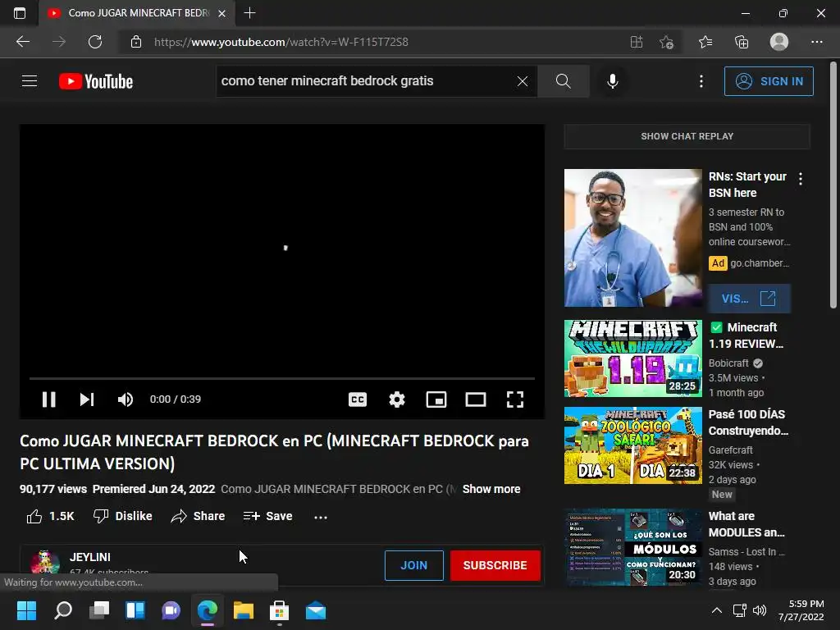Open the JEYLINI channel name
The image size is (840, 630).
[90, 557]
